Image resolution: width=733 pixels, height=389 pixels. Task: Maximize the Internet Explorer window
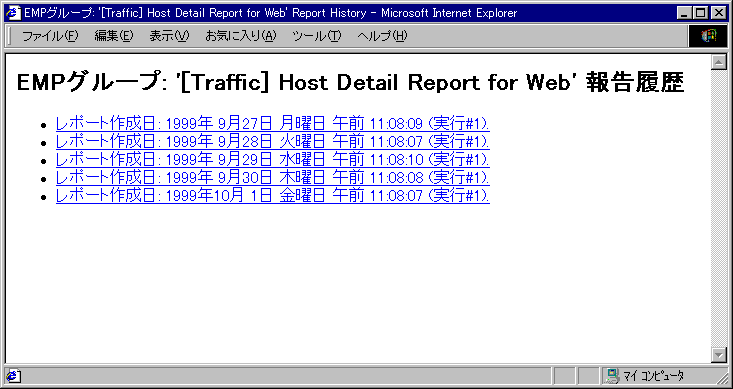click(700, 14)
